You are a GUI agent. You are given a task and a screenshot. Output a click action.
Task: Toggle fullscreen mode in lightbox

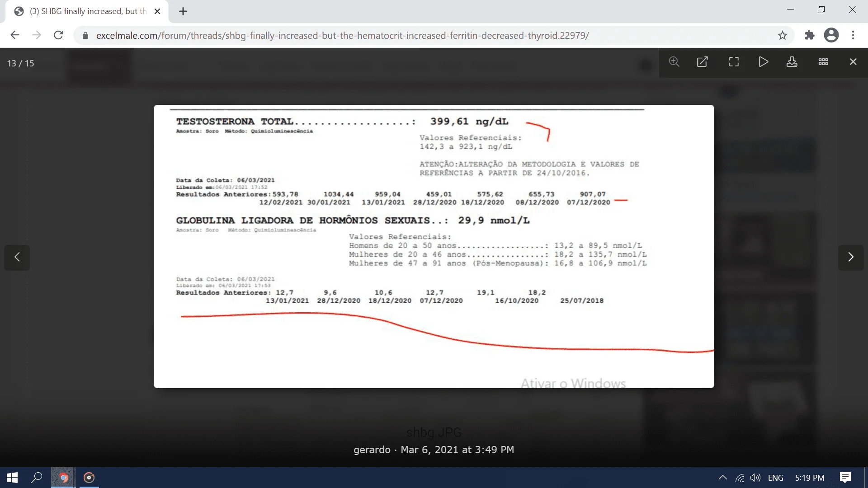[734, 62]
